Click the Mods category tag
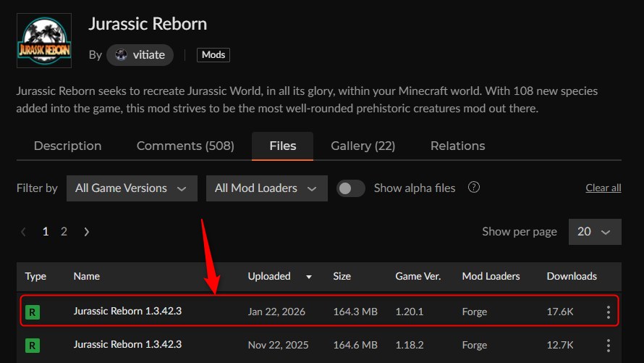Screen dimensions: 644x363 coord(213,55)
